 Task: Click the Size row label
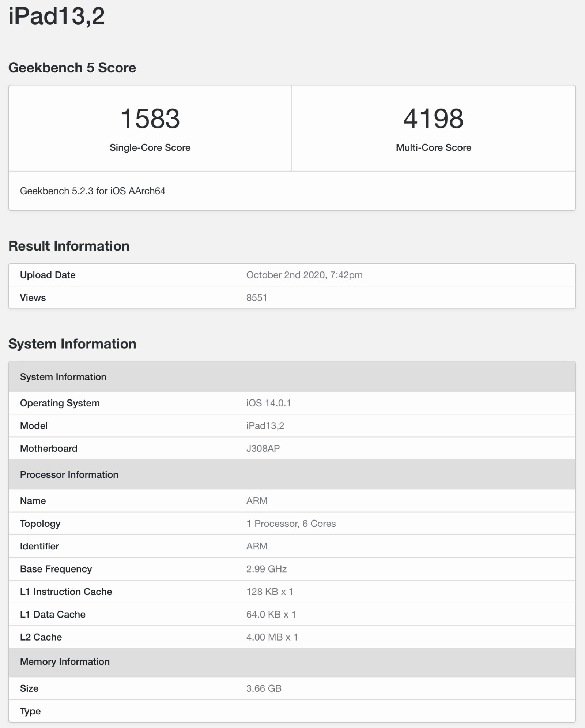pyautogui.click(x=29, y=688)
